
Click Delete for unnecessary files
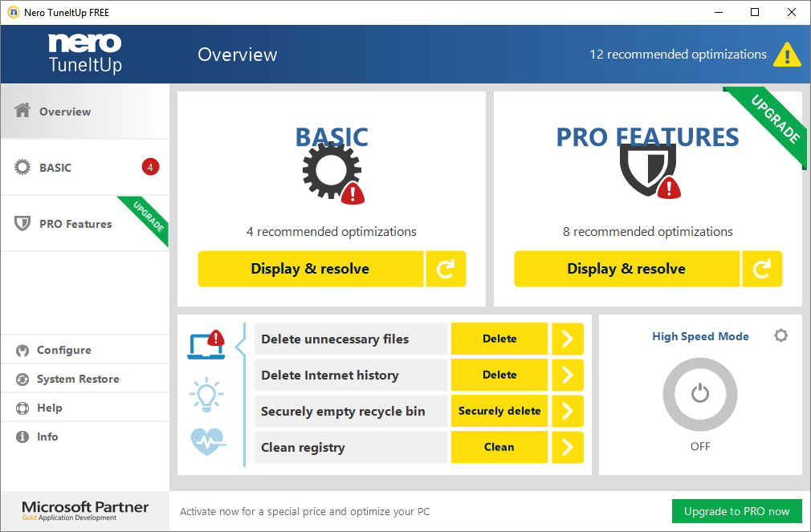tap(499, 339)
